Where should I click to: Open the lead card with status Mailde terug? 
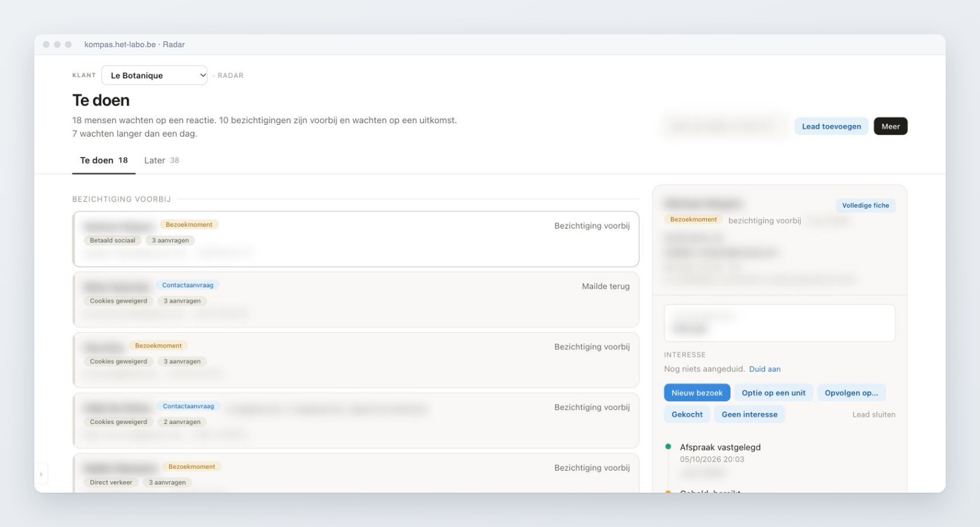point(355,300)
